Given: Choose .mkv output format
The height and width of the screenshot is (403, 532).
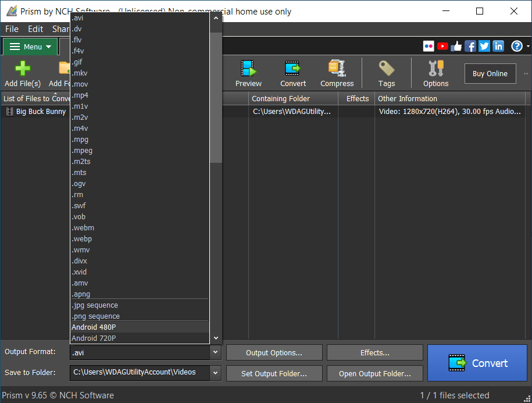Looking at the screenshot, I should tap(140, 73).
